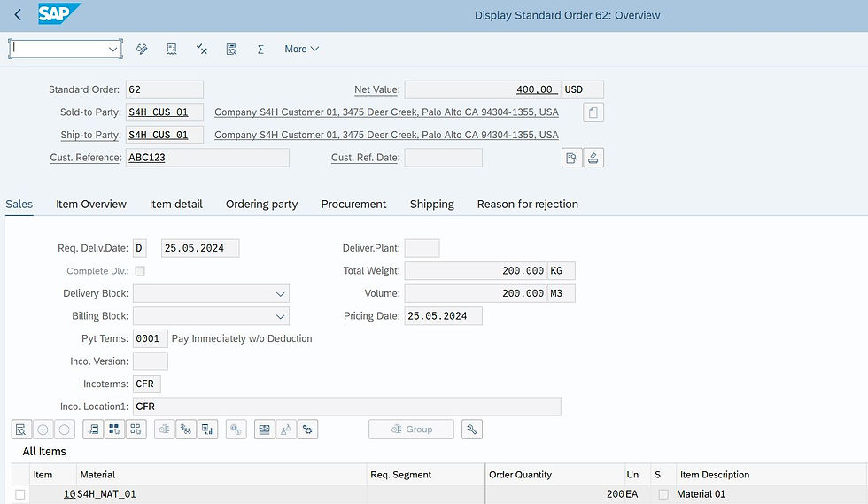This screenshot has width=868, height=504.
Task: Click the Cust. Reference field ABC123
Action: pyautogui.click(x=207, y=158)
